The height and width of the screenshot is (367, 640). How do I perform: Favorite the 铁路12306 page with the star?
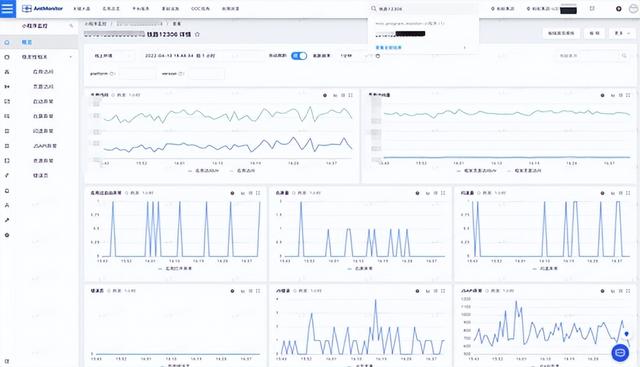coord(197,34)
